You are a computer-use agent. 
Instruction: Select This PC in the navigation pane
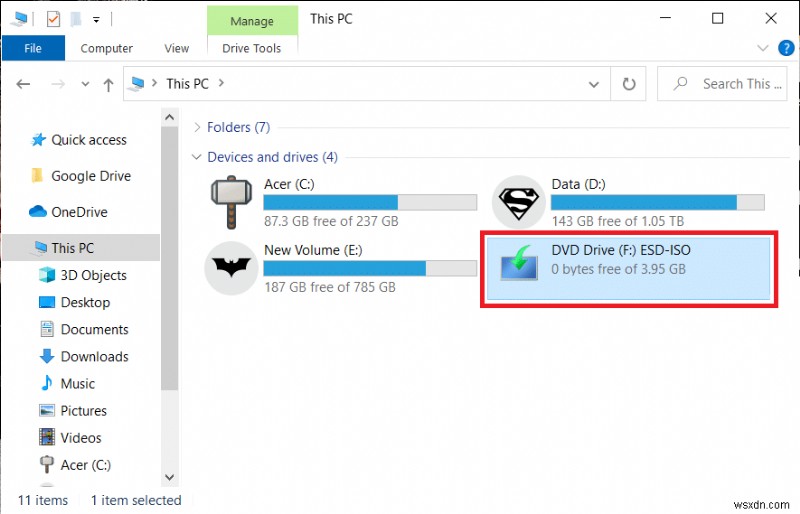point(82,248)
